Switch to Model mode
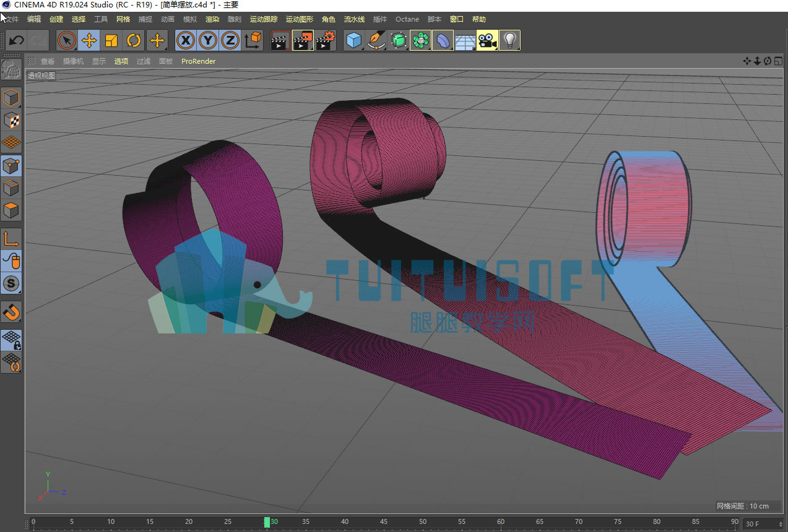Image resolution: width=788 pixels, height=532 pixels. pos(11,98)
